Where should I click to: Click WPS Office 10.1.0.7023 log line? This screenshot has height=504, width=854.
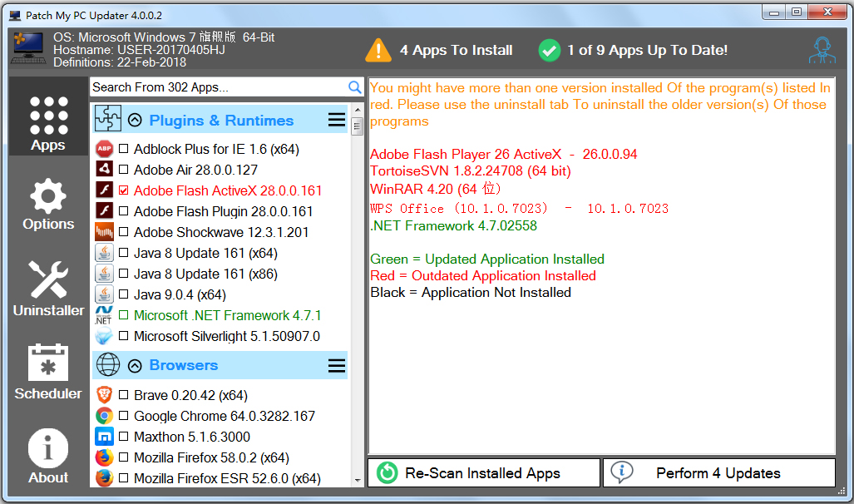519,208
